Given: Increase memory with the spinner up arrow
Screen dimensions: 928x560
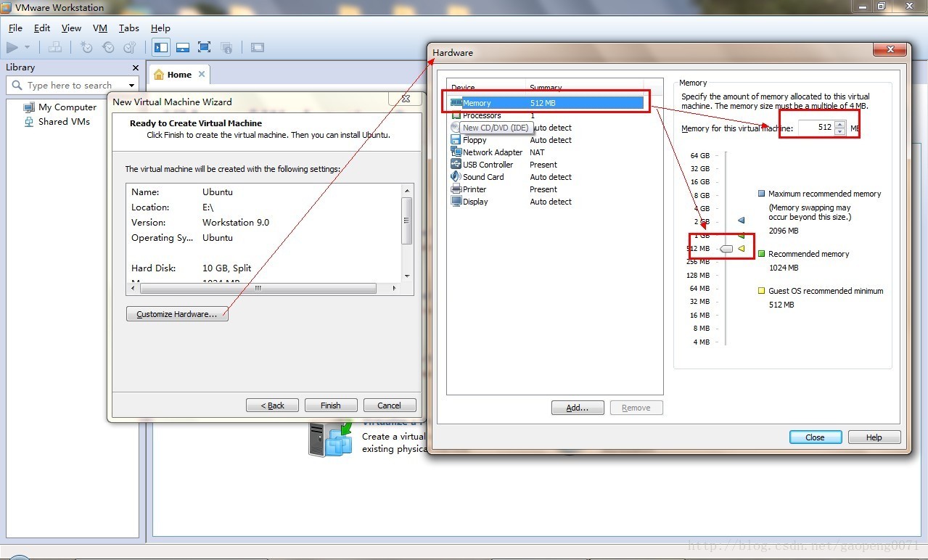Looking at the screenshot, I should [840, 124].
